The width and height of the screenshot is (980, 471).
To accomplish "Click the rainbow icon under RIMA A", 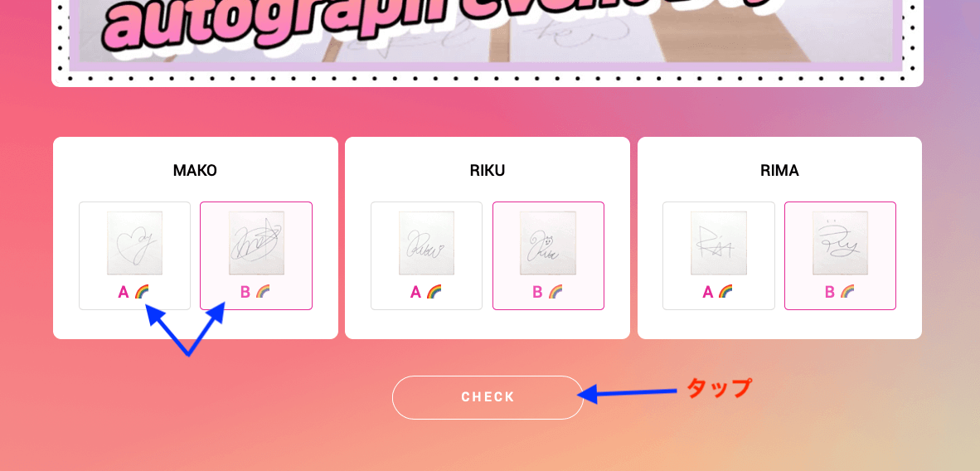I will click(x=725, y=292).
